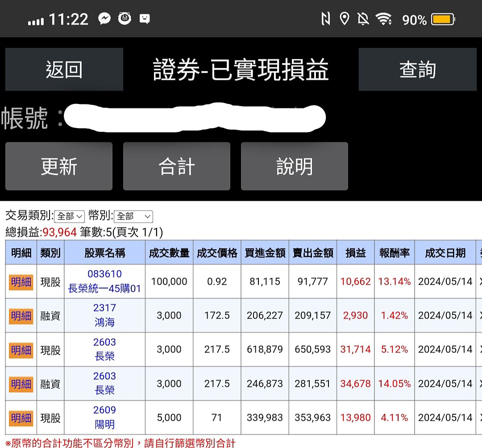Click the 類別 column header
This screenshot has height=448, width=482.
(50, 253)
